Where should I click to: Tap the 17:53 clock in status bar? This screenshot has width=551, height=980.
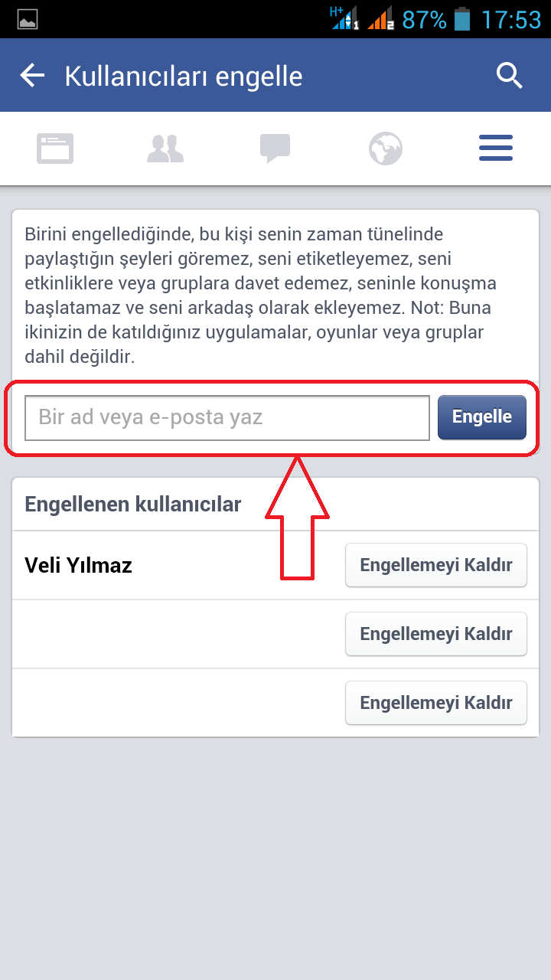510,19
